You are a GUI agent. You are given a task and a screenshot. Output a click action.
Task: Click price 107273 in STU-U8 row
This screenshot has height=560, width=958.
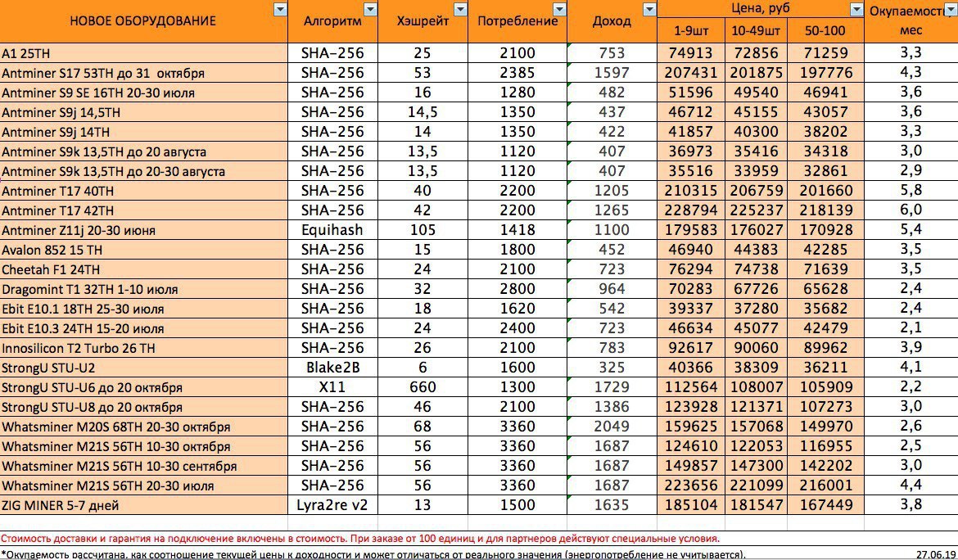point(825,408)
